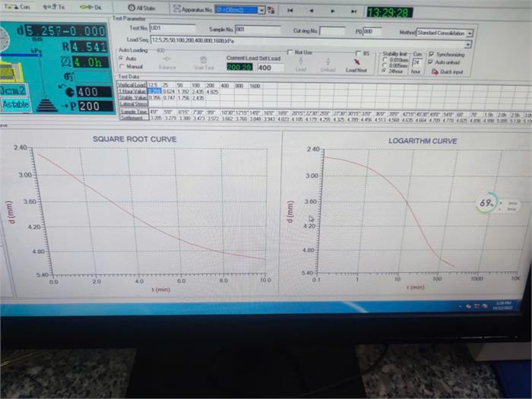The width and height of the screenshot is (532, 399).
Task: Click the Load Next red arrow icon
Action: (x=356, y=62)
